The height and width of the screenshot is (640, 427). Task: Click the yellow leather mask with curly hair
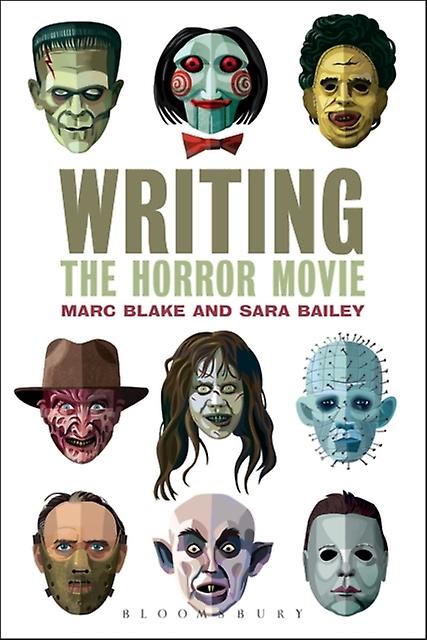(347, 81)
